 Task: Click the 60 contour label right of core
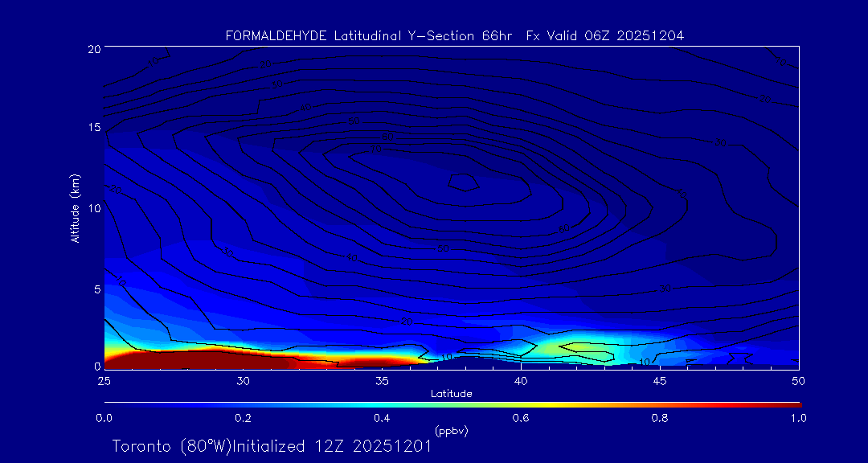(x=564, y=228)
